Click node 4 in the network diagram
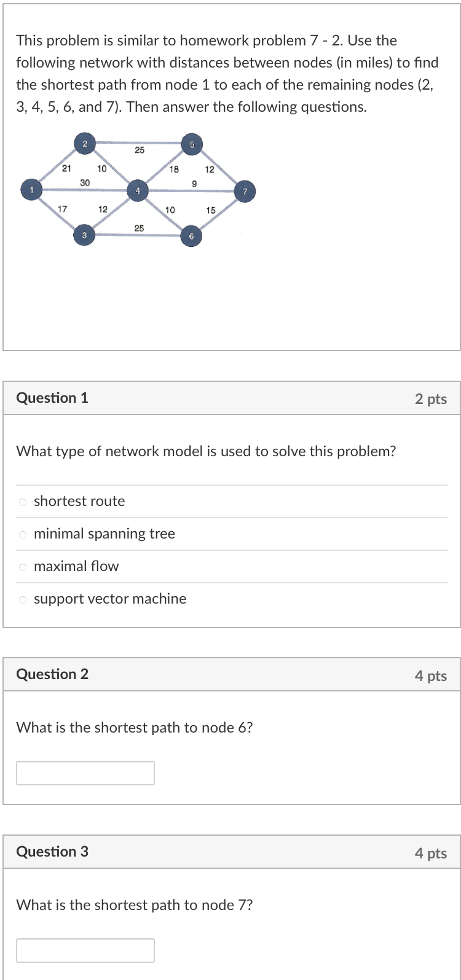 point(138,190)
